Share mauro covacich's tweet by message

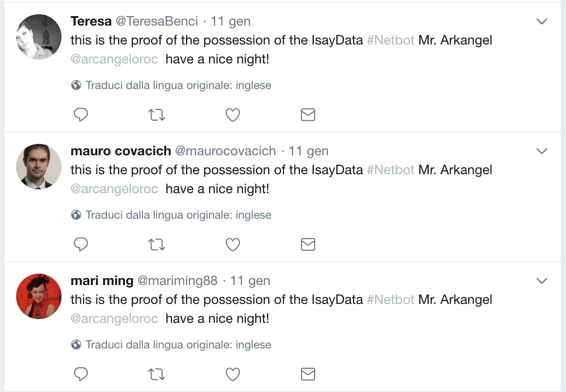coord(308,244)
